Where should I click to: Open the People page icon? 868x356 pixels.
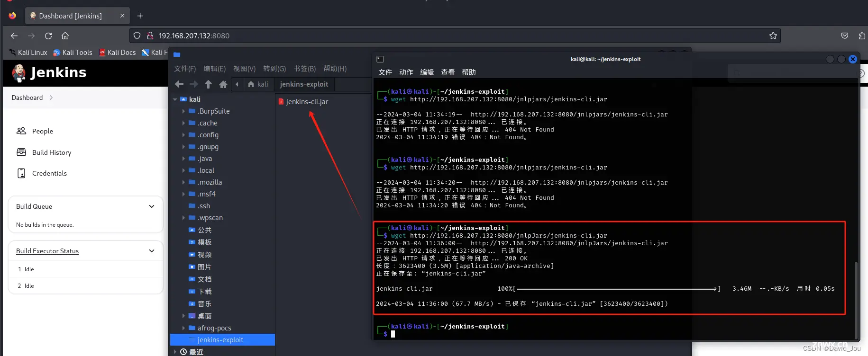pyautogui.click(x=21, y=131)
